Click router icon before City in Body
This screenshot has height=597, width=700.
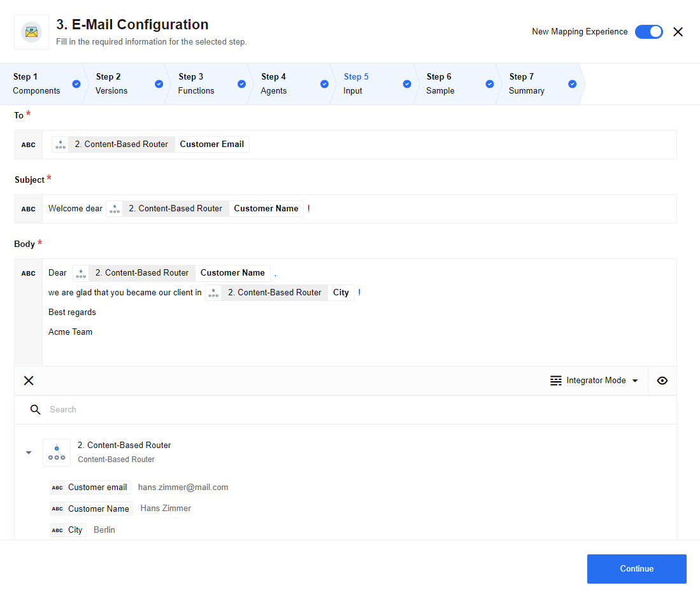[x=213, y=292]
